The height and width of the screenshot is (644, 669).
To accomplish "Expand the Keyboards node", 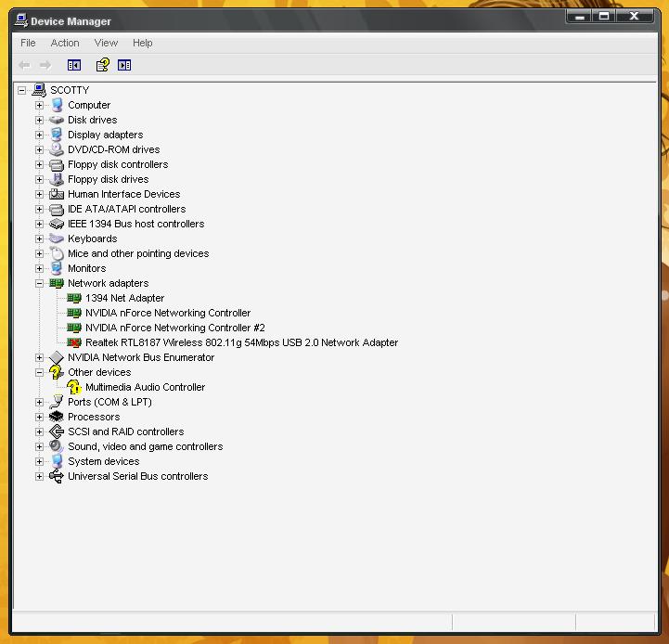I will pos(39,239).
